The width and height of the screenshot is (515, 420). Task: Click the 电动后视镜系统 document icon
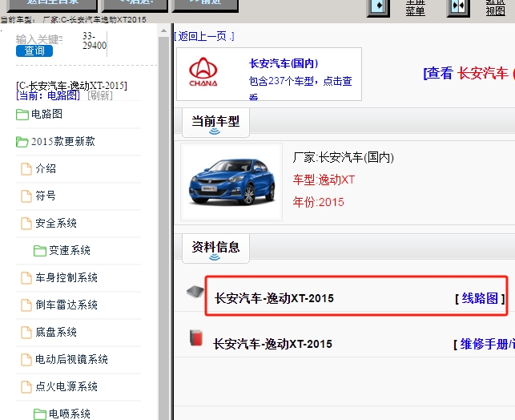26,360
